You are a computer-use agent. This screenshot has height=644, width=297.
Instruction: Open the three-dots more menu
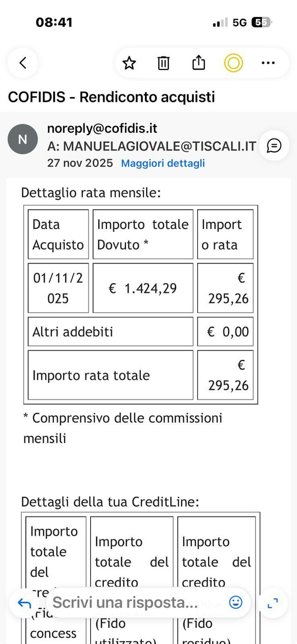(x=268, y=63)
